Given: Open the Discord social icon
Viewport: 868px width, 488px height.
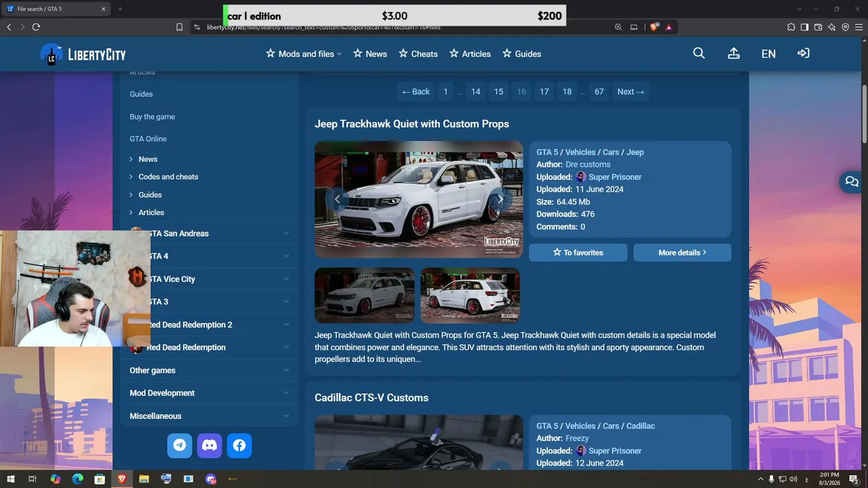Looking at the screenshot, I should click(210, 445).
